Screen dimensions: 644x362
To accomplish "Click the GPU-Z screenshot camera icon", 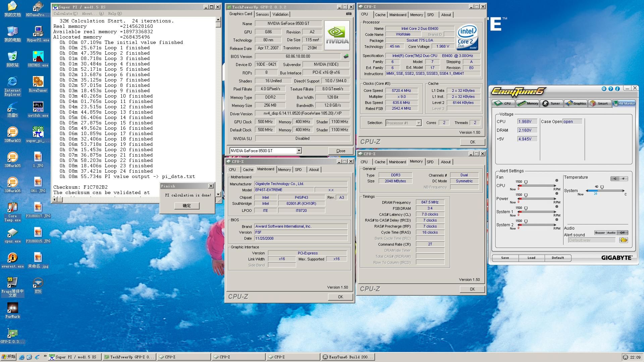I will (349, 14).
